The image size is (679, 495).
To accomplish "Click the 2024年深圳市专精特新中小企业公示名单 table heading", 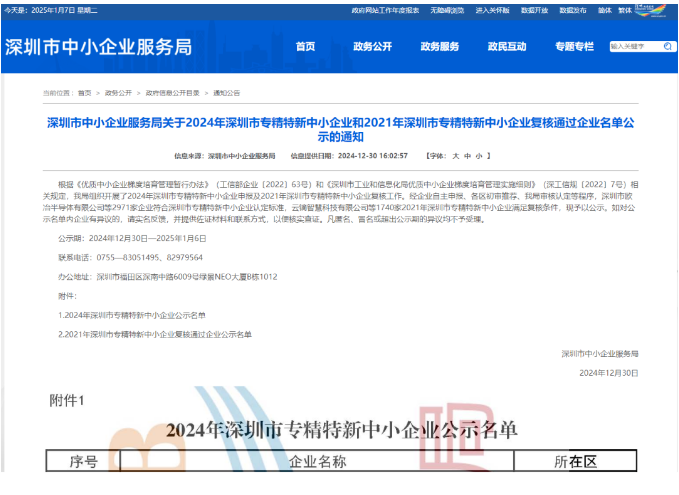I will [x=341, y=430].
